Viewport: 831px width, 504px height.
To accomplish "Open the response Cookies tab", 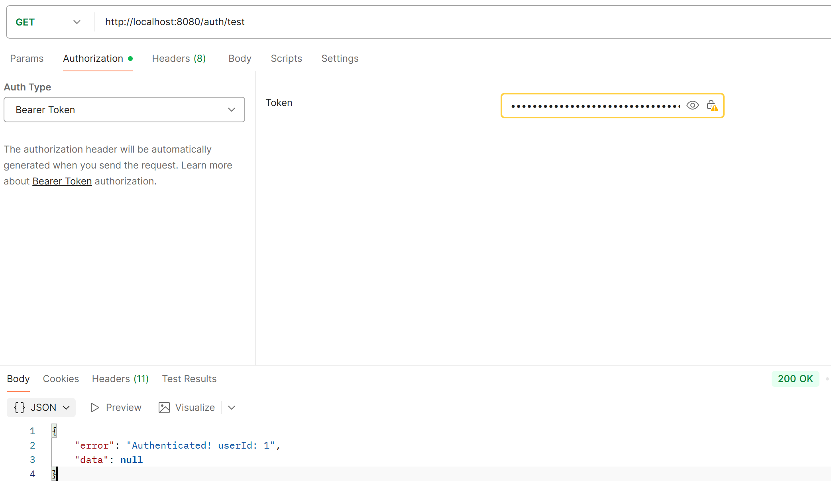I will click(x=61, y=379).
